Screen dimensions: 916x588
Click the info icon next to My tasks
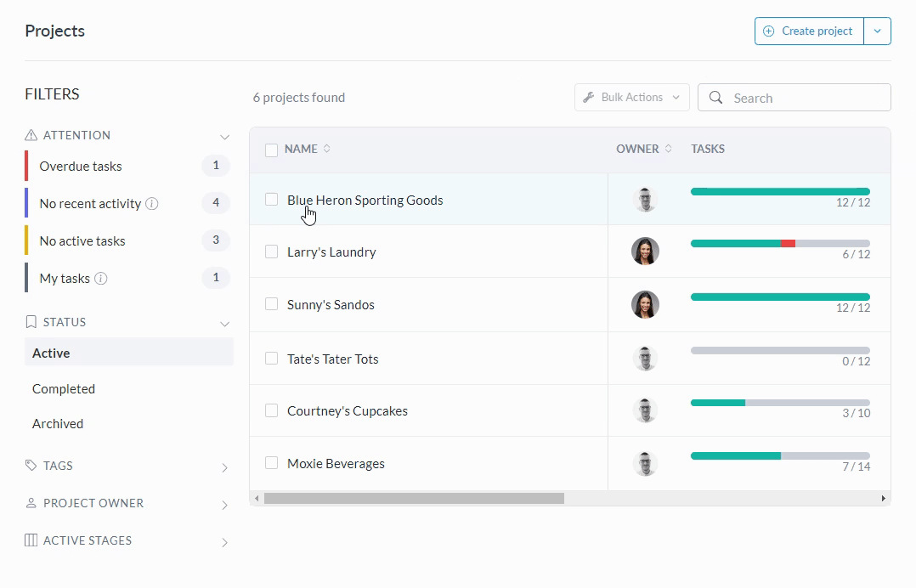[100, 279]
